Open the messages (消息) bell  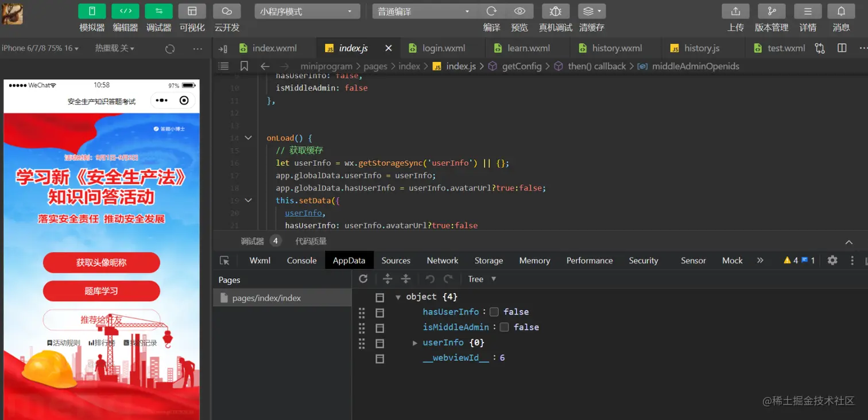(841, 11)
